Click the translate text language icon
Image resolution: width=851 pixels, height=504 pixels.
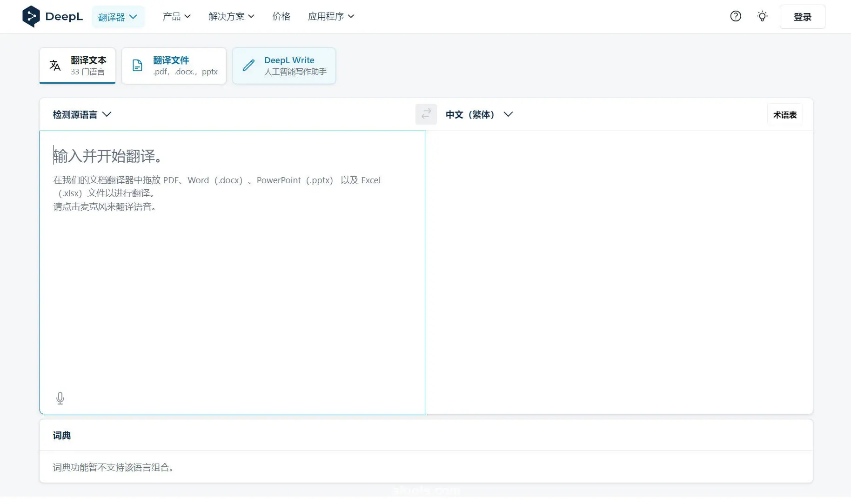[55, 66]
